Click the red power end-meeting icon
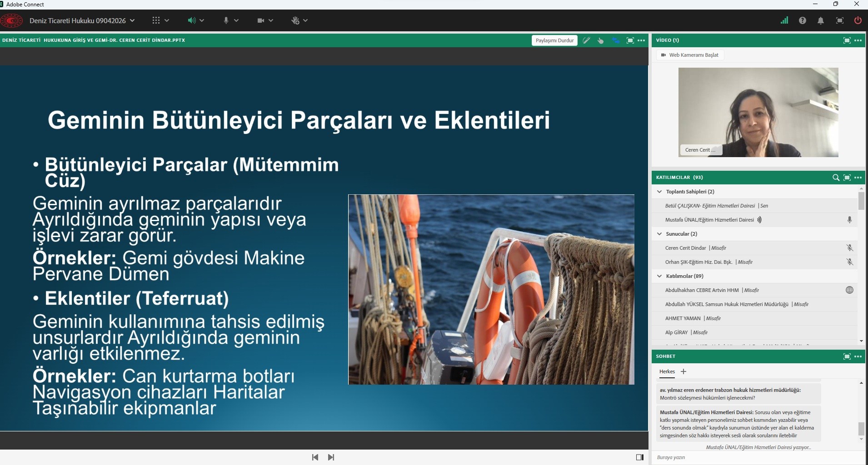 (858, 20)
